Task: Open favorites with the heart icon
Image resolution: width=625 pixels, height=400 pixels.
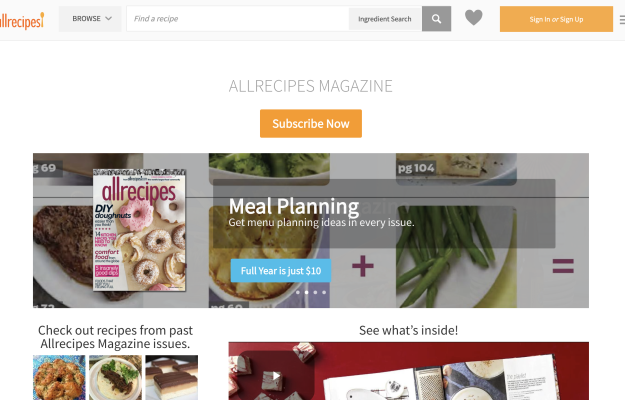Action: (474, 18)
